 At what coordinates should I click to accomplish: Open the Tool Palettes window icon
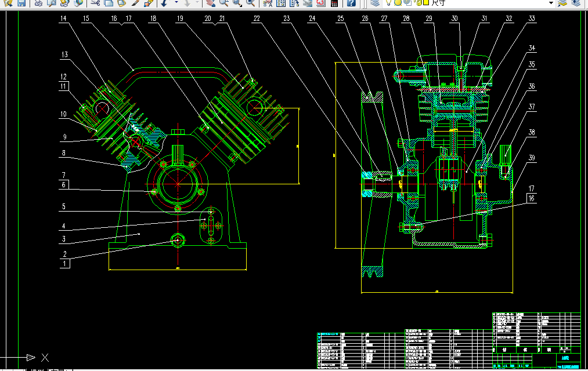click(x=294, y=3)
